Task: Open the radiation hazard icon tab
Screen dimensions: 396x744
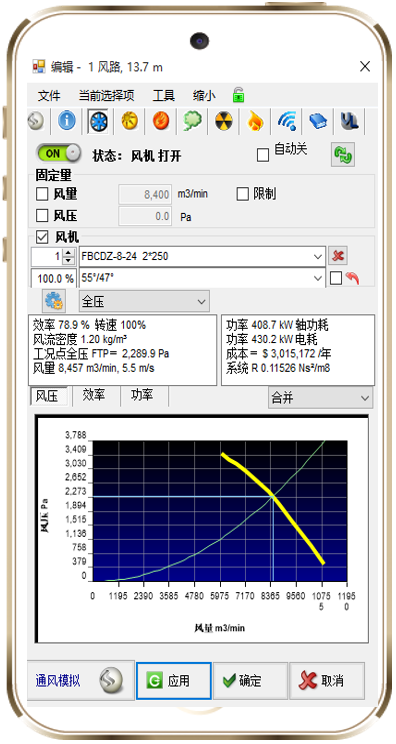Action: pos(222,121)
